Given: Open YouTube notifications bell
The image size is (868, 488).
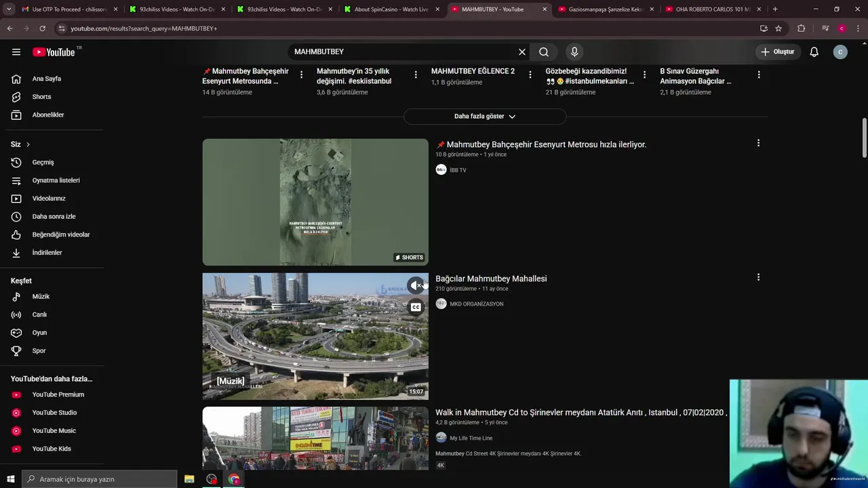Looking at the screenshot, I should [x=814, y=52].
